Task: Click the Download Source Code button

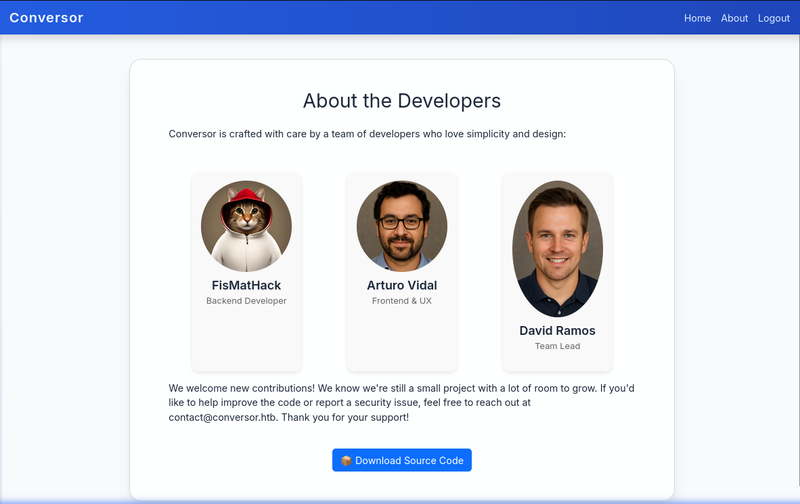Action: tap(402, 460)
